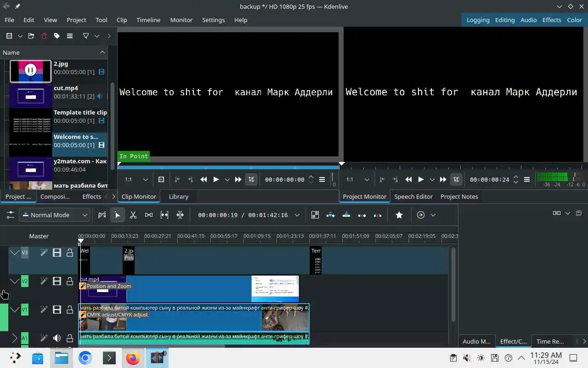Switch to the Library tab
The image size is (588, 368).
point(179,196)
